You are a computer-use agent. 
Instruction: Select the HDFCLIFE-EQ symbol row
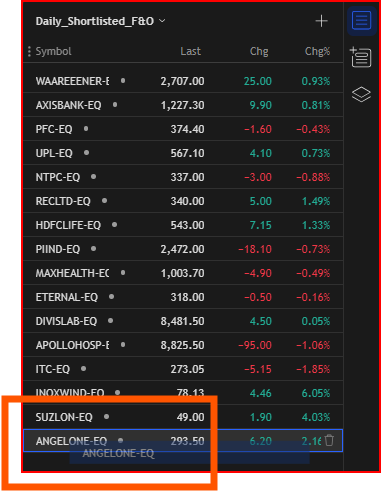[x=183, y=225]
